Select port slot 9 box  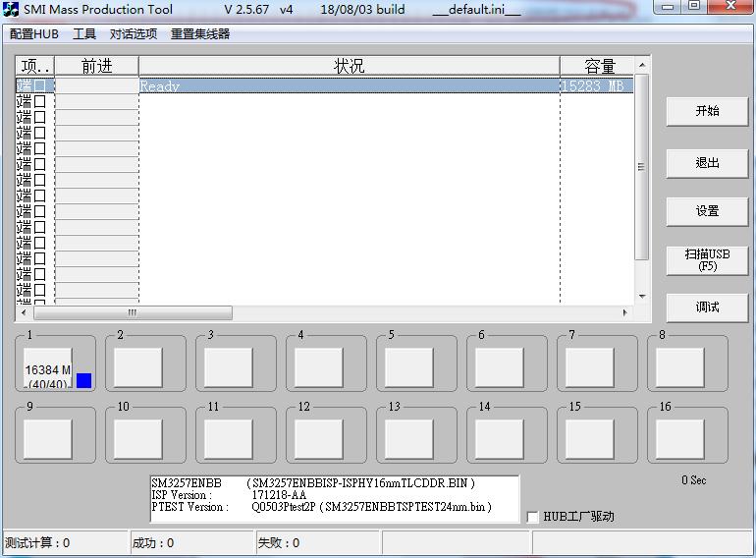point(48,439)
